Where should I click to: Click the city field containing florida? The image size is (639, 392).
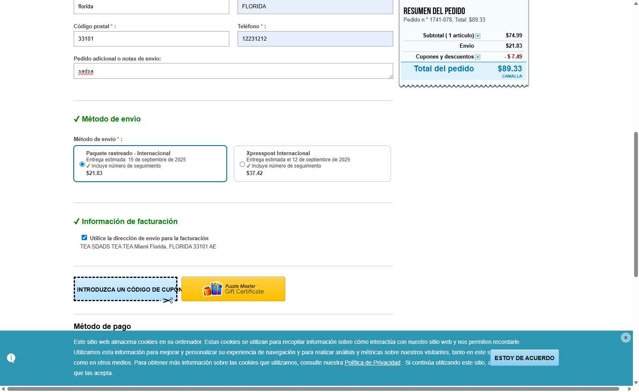[x=151, y=7]
